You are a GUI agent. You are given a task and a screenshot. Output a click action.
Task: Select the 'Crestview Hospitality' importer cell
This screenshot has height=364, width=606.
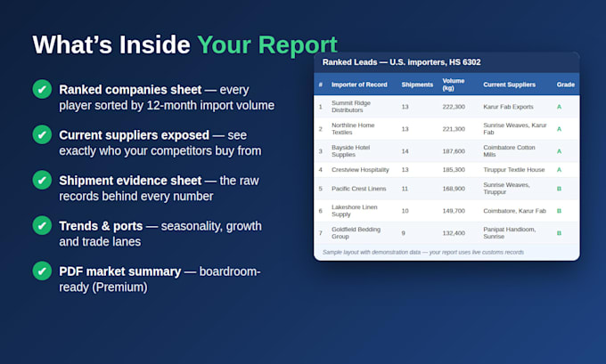click(360, 170)
